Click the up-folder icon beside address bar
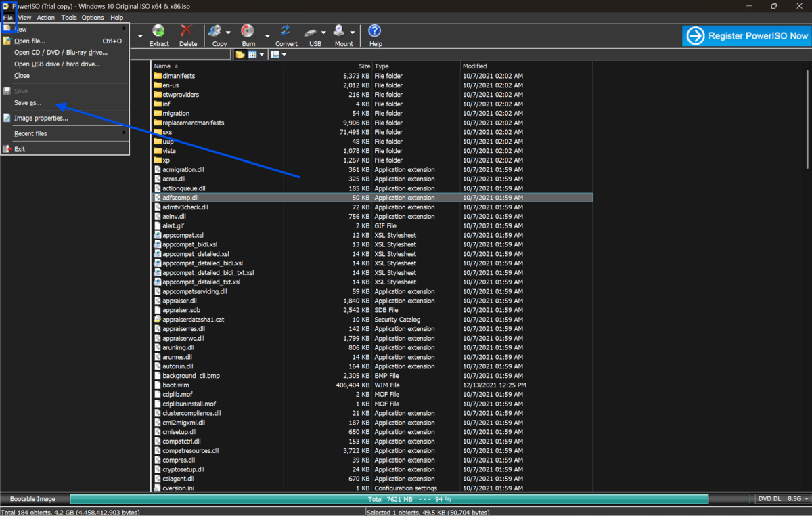 240,55
